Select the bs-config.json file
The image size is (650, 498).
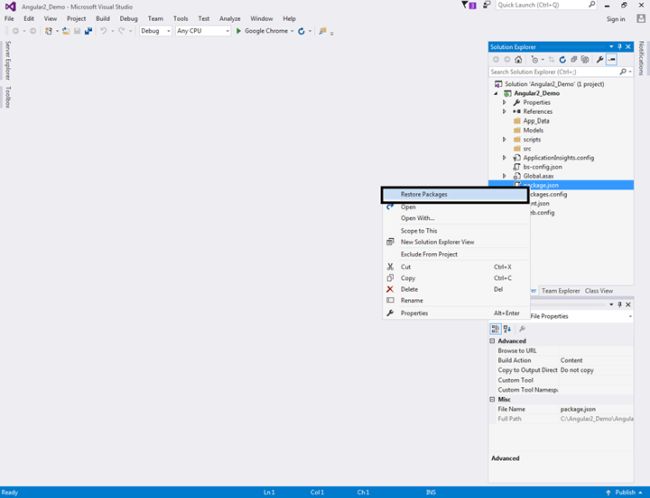pyautogui.click(x=543, y=167)
